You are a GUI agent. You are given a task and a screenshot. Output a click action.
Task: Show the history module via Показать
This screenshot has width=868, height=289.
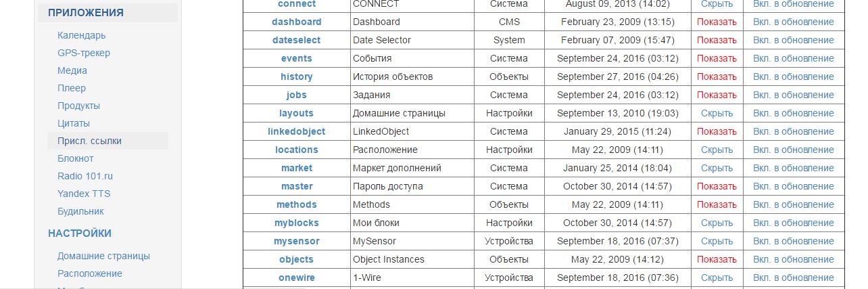point(717,76)
